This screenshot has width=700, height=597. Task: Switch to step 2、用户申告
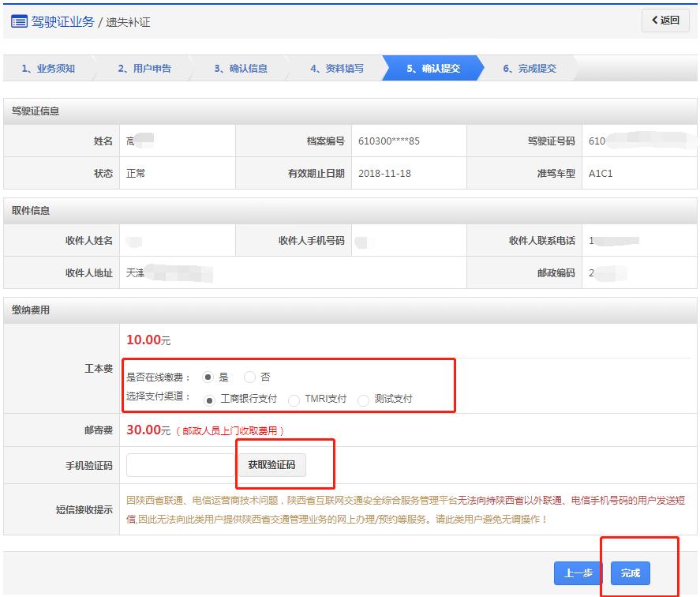point(144,69)
